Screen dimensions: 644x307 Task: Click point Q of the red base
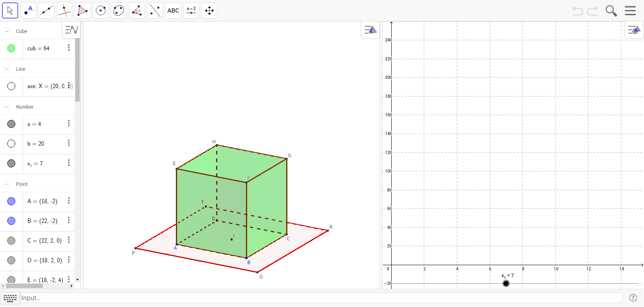pos(258,272)
